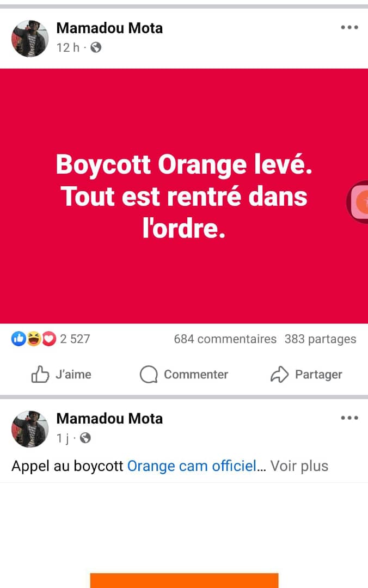Open Mamadou Mota profile from first post name
Viewport: 368px width, 588px height.
coord(109,28)
